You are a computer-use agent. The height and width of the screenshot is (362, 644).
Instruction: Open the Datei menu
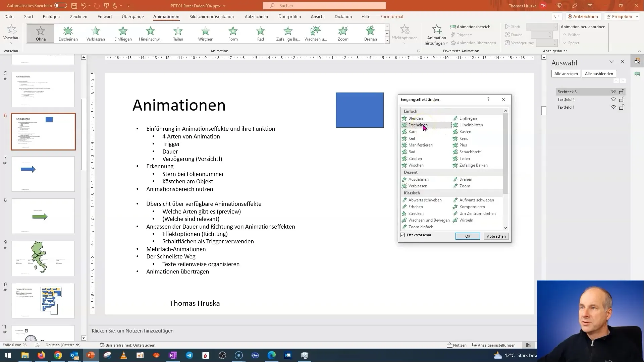(x=9, y=16)
